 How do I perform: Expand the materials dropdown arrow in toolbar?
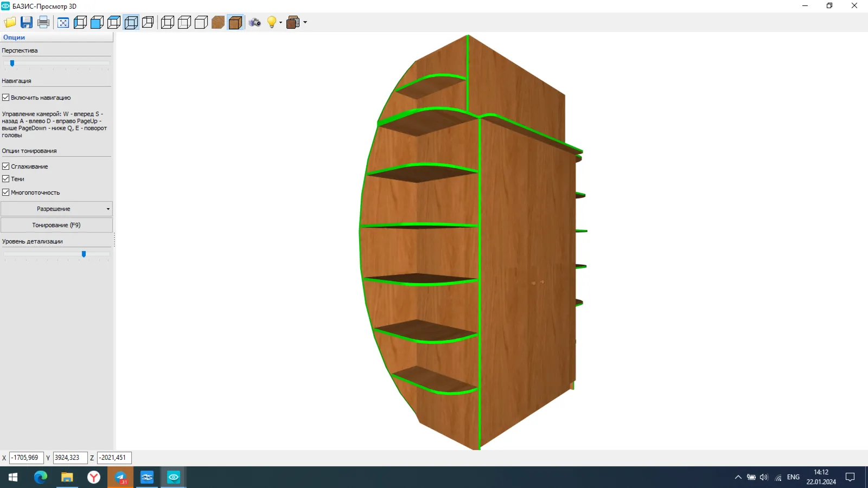(305, 22)
